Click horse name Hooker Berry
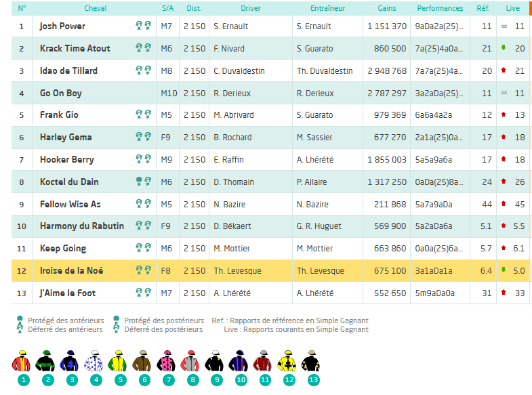Screen dimensions: 532x395 (66, 159)
